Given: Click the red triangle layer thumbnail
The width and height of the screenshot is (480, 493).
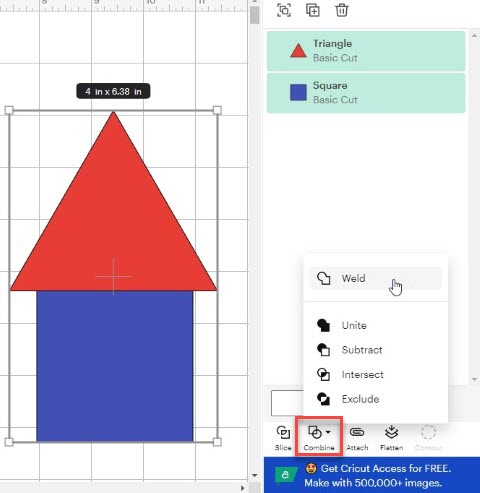Looking at the screenshot, I should (x=298, y=51).
